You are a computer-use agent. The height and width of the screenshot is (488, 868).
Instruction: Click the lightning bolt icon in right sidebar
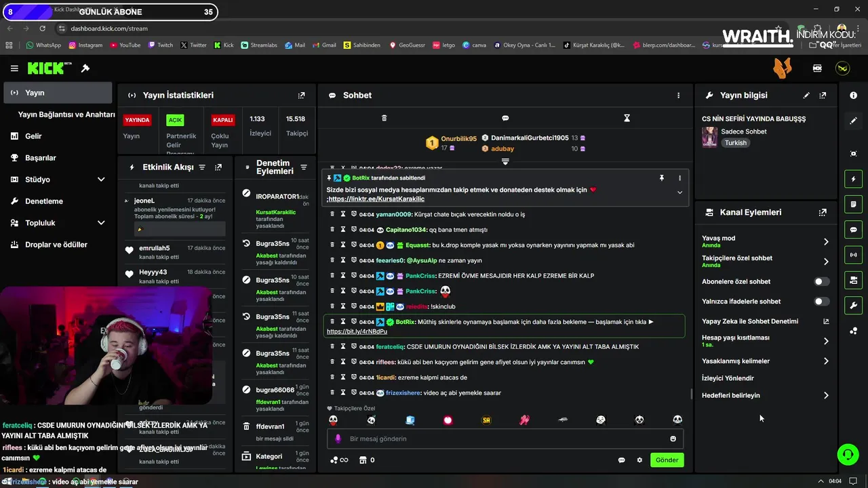click(x=853, y=179)
